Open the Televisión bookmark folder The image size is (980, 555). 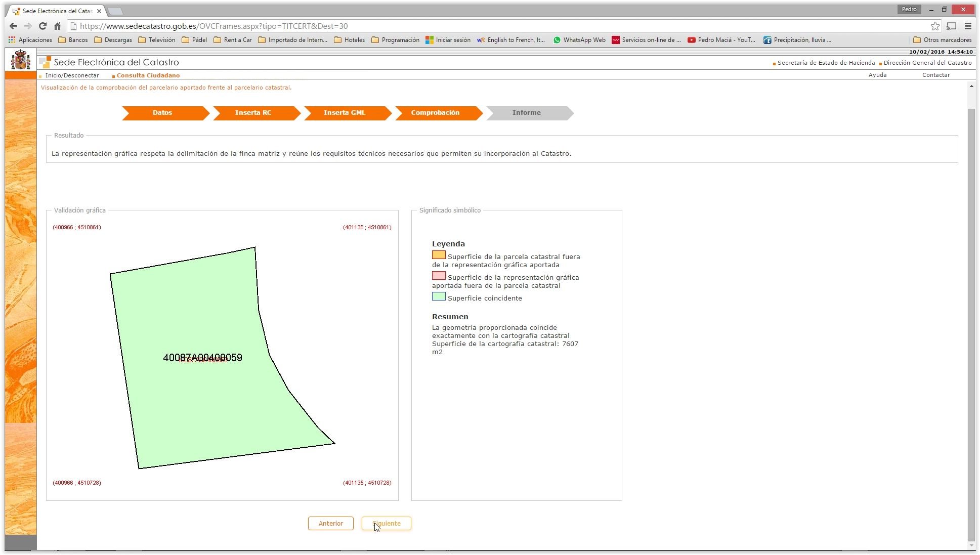pos(157,40)
